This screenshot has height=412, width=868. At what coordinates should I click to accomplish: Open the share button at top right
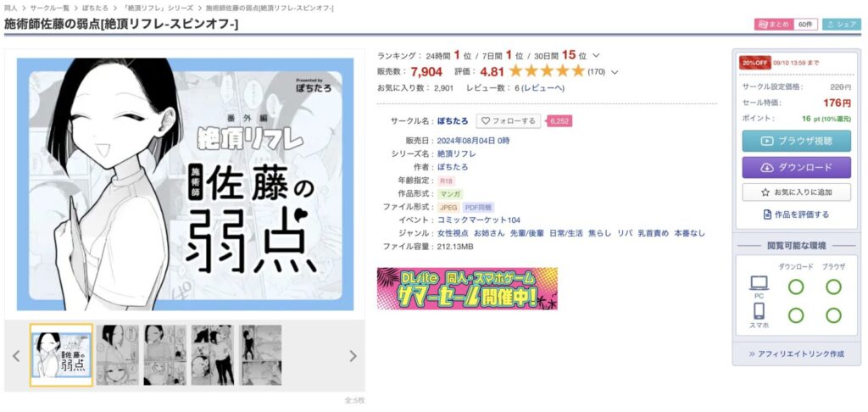[842, 25]
